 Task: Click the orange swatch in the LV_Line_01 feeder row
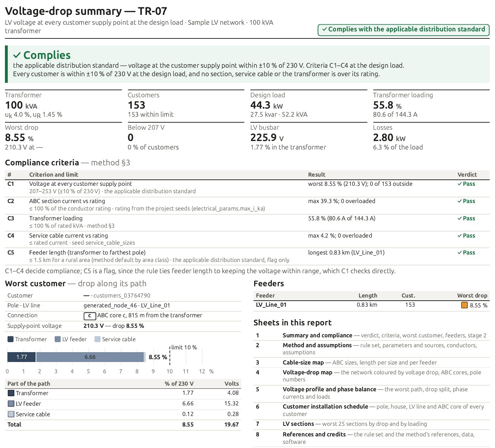[464, 305]
